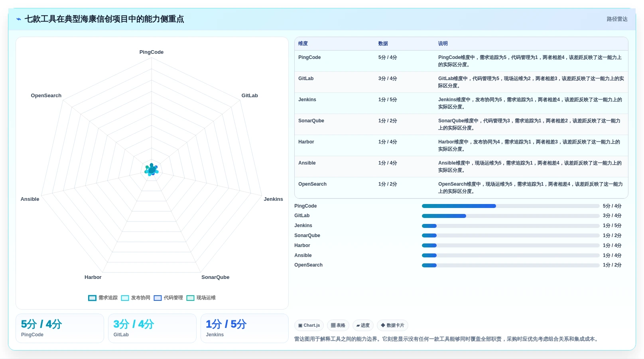Screen dimensions: 644x359
Task: Click the 说明 column header
Action: click(443, 43)
